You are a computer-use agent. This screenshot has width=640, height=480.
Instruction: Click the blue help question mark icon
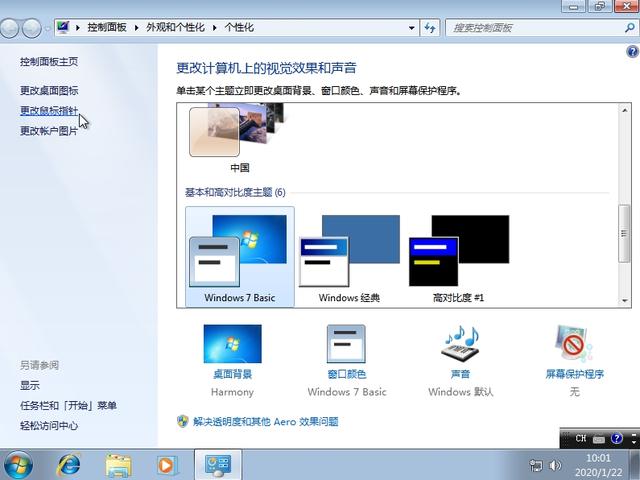(x=632, y=52)
